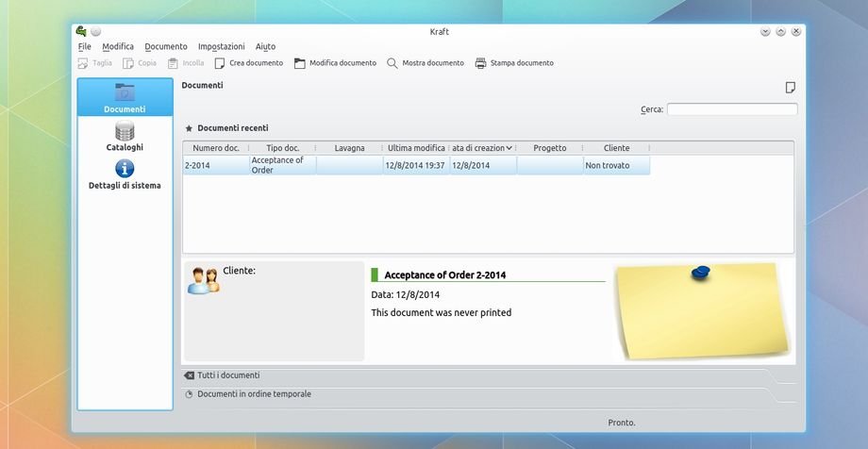Screen dimensions: 868x449
Task: Click the Stampa documento printer icon
Action: click(x=480, y=63)
